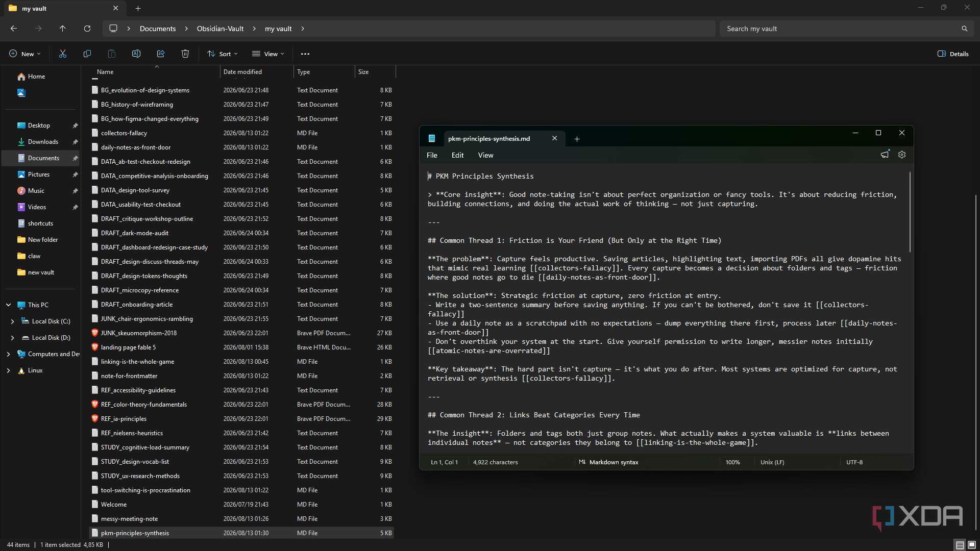Screen dimensions: 980x551
Task: Open the New dropdown menu
Action: click(x=24, y=54)
